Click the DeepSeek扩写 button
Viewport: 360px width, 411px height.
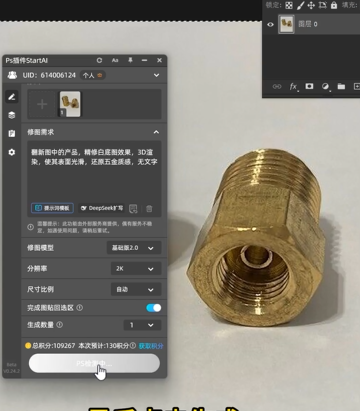102,208
